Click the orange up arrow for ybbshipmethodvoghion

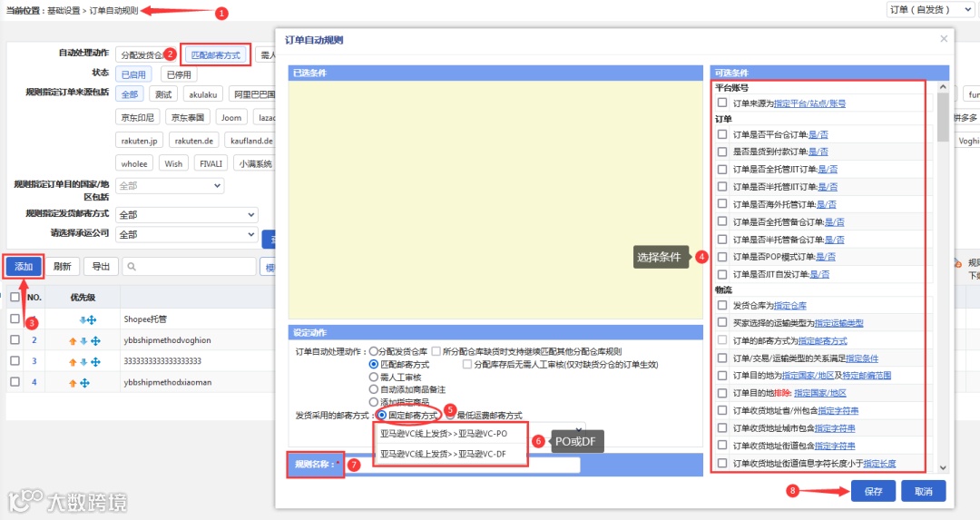73,341
